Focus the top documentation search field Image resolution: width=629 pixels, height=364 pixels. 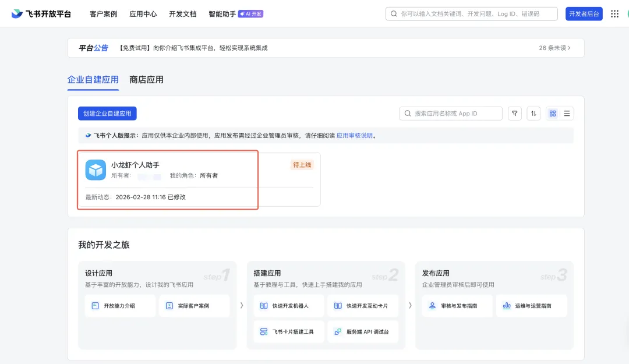point(471,13)
